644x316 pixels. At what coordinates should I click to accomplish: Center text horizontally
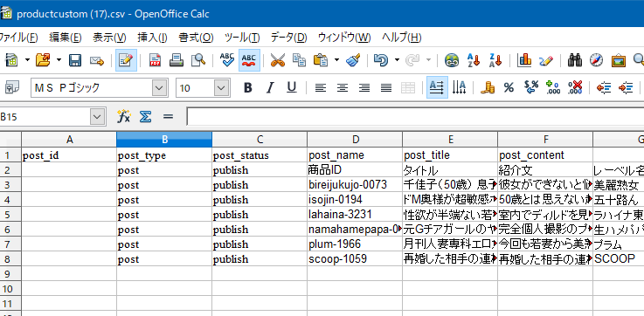pos(343,87)
